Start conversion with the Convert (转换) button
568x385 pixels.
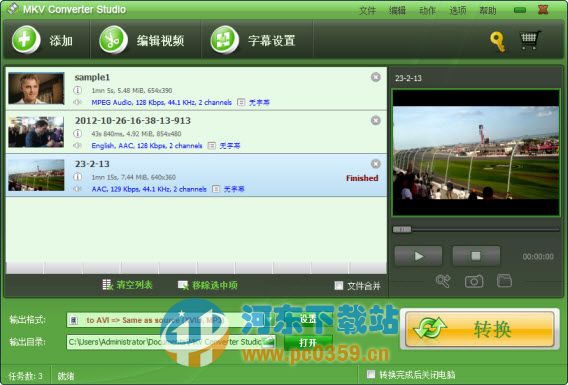[480, 329]
